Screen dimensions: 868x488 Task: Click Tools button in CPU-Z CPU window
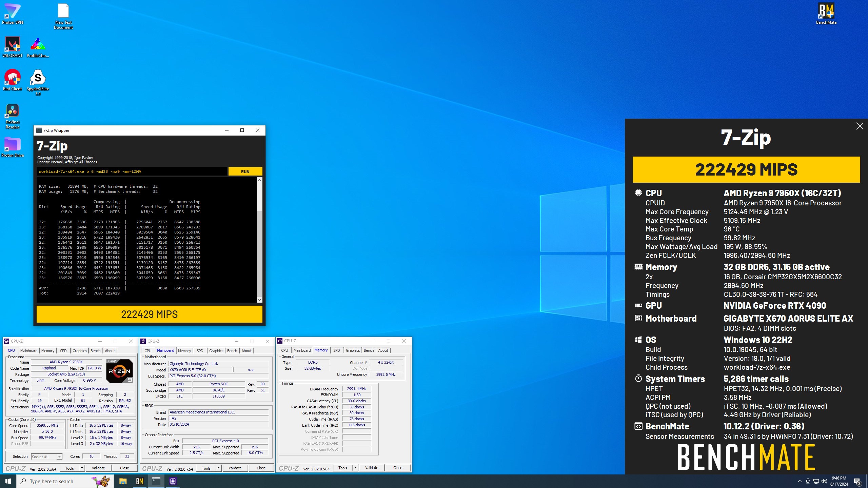click(x=70, y=468)
